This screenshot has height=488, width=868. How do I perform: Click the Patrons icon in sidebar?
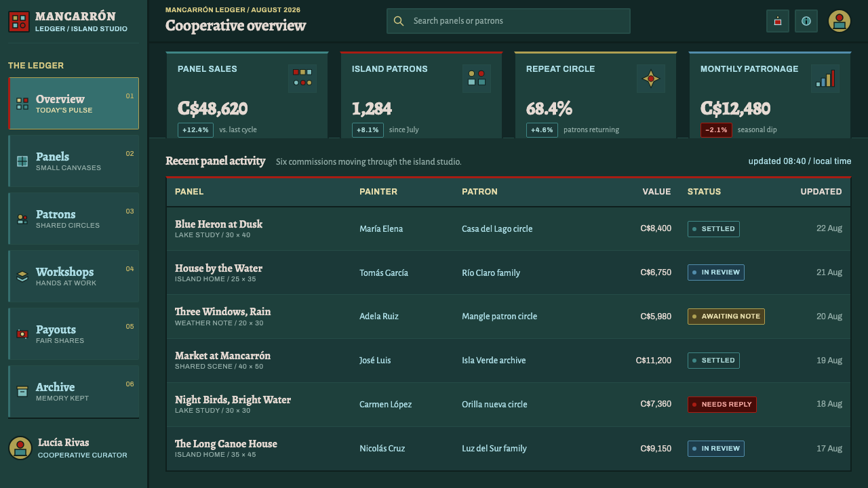tap(22, 219)
